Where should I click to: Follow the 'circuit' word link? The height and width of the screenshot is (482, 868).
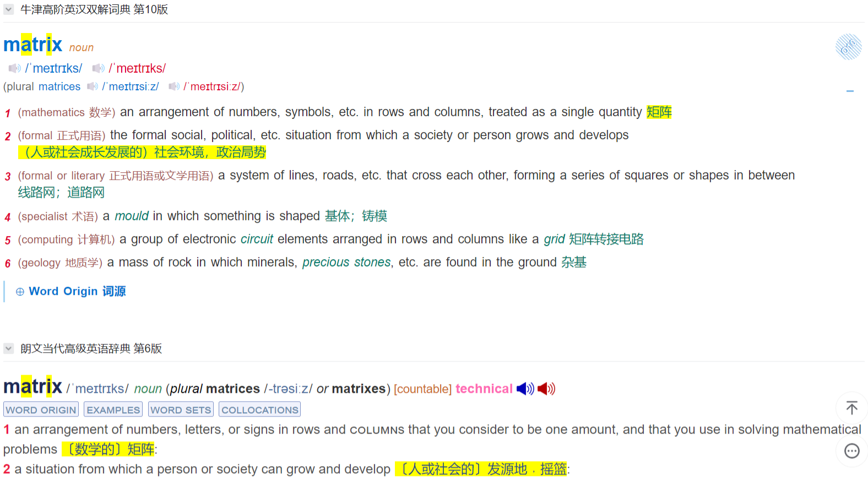(257, 239)
